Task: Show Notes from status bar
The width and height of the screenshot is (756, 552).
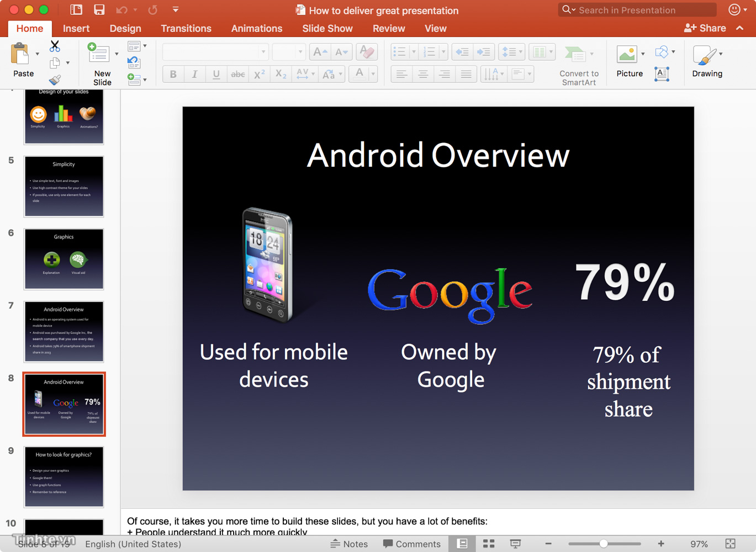Action: click(x=349, y=544)
